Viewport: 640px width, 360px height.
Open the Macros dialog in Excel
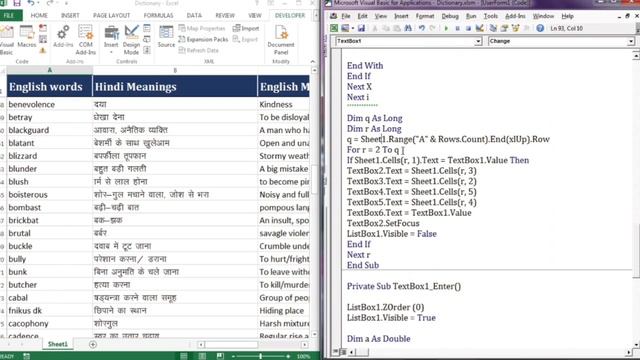[27, 37]
